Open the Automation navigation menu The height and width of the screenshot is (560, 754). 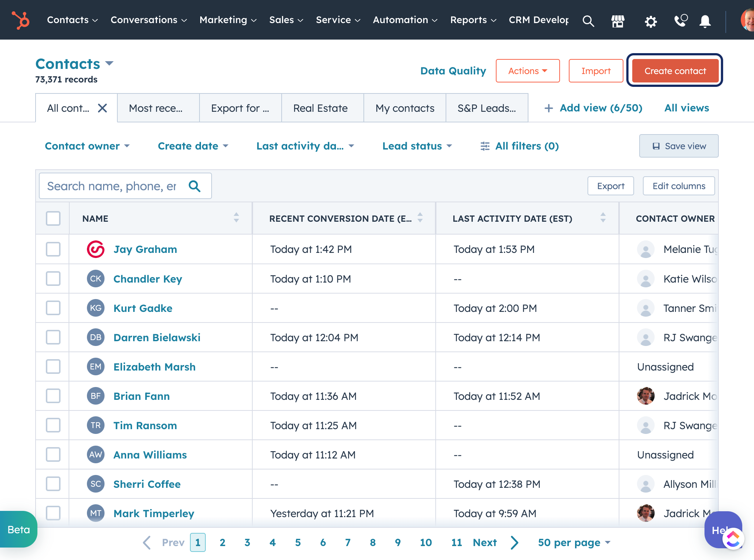(405, 20)
